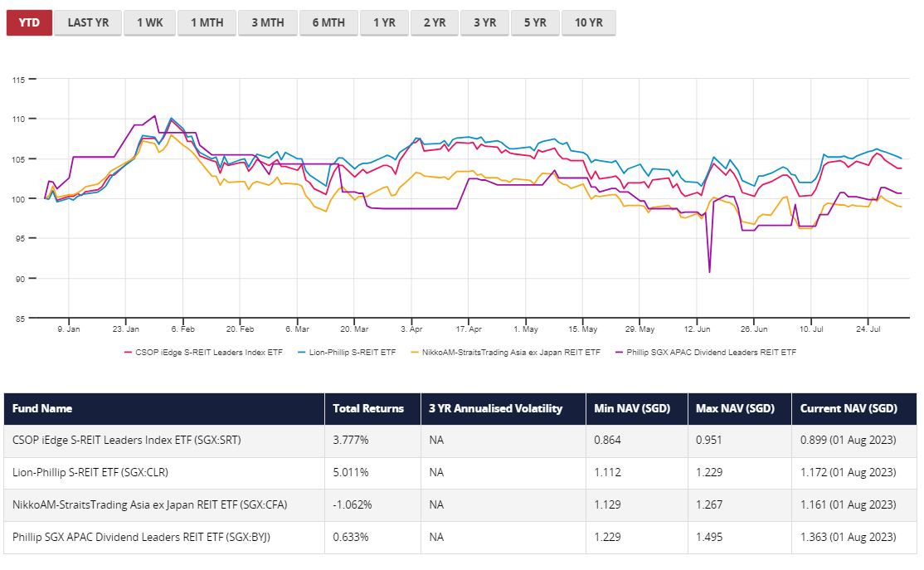Click the 6. Feb axis label
Viewport: 924px width, 570px height.
pyautogui.click(x=182, y=329)
